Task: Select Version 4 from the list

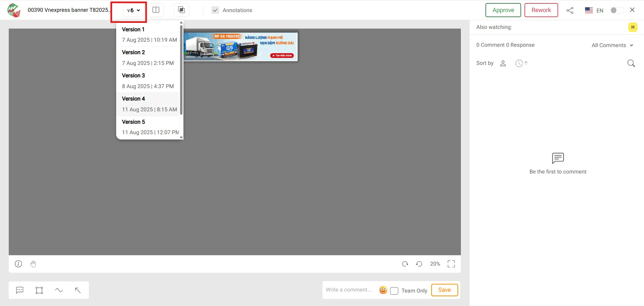Action: (x=147, y=104)
